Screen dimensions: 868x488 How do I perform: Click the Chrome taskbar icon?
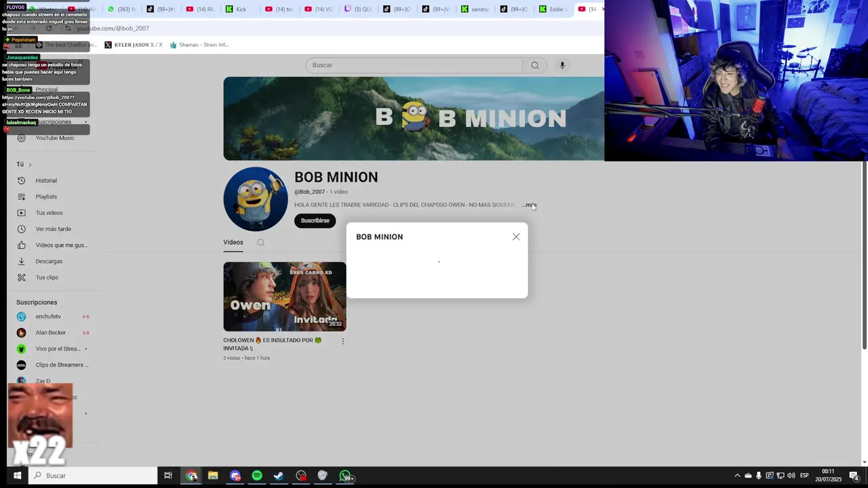click(192, 476)
